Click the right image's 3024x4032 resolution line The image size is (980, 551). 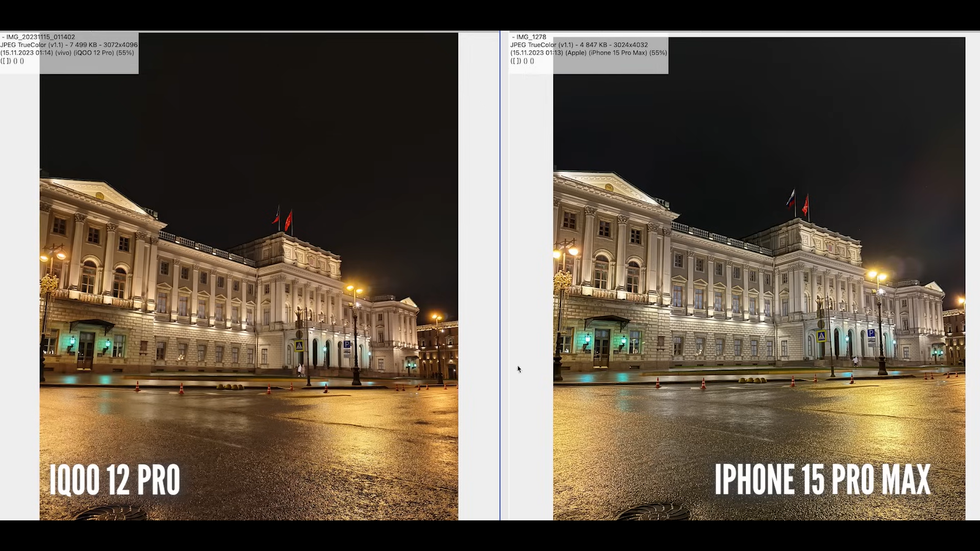tap(579, 45)
